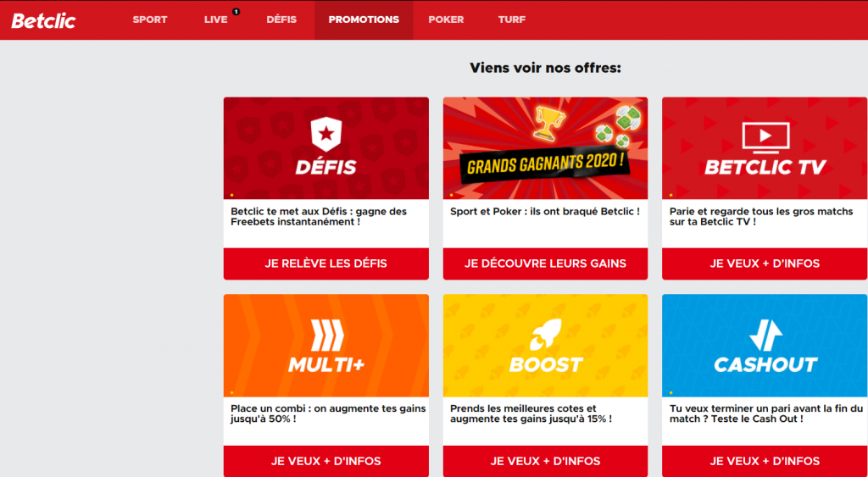
Task: Click Je veux + d'infos under Multi+
Action: pos(326,461)
